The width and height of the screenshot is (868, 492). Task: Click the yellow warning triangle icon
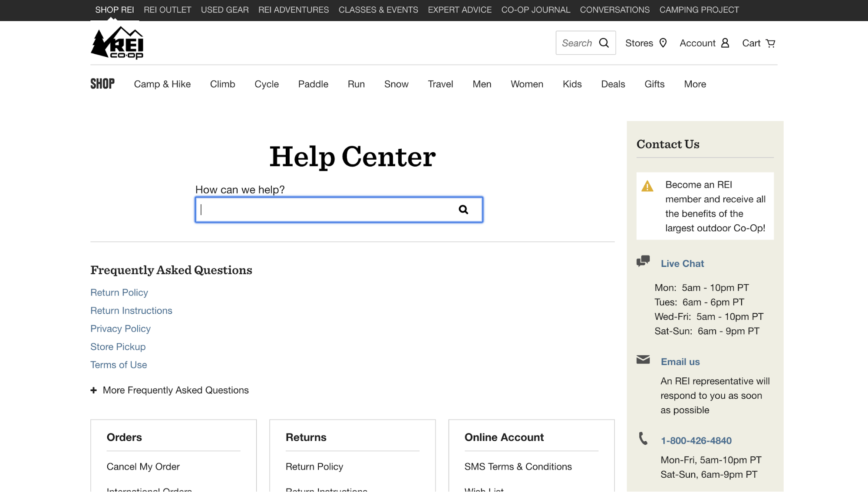point(647,186)
